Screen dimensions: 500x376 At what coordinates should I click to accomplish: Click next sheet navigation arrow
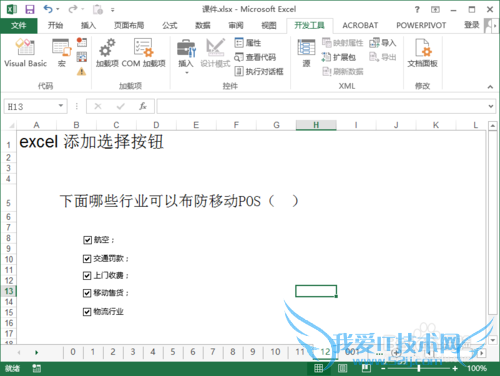(x=36, y=352)
